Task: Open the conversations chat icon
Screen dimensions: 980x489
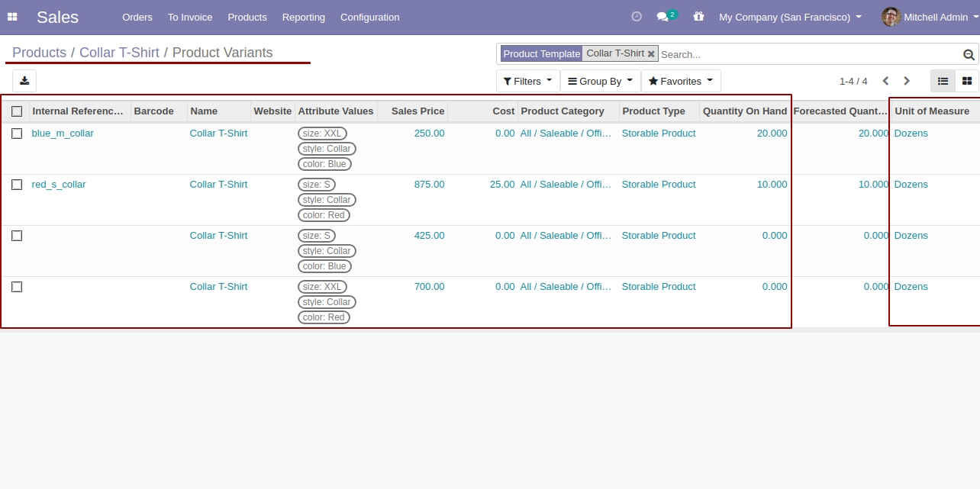Action: pyautogui.click(x=662, y=17)
